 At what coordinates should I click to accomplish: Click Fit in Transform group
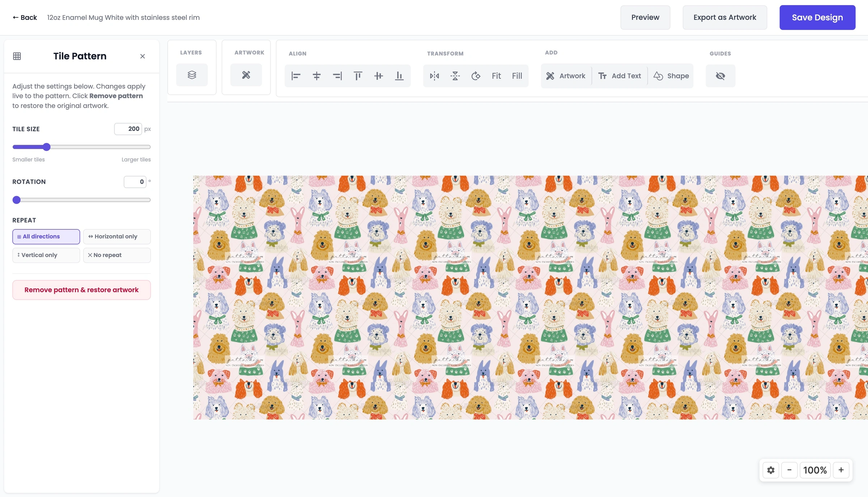pos(496,76)
